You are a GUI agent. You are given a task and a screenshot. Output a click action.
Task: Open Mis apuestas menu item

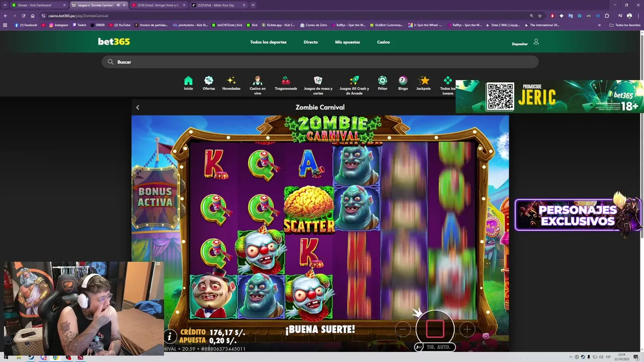click(347, 42)
